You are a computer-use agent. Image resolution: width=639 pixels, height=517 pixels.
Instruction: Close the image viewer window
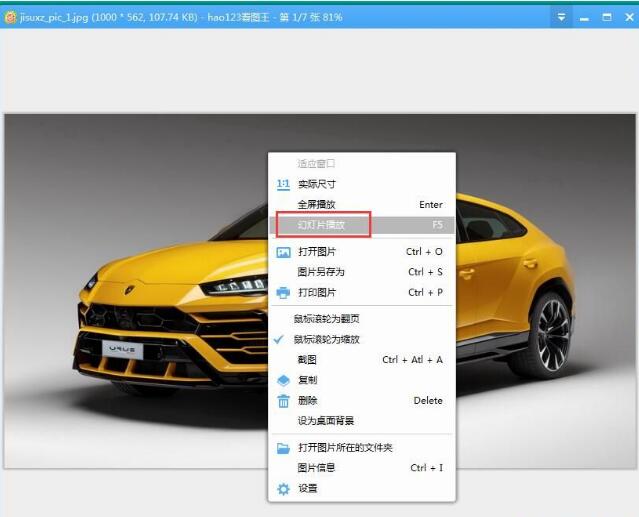(629, 17)
